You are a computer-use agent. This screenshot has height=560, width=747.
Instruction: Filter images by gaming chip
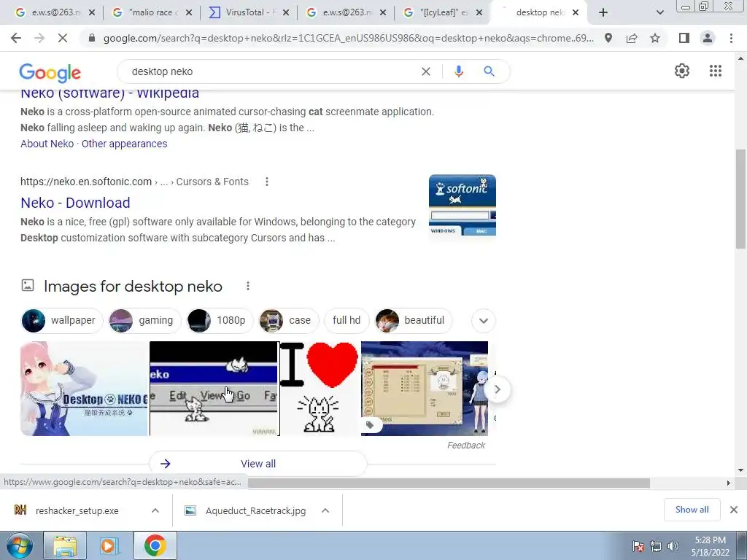tap(145, 321)
